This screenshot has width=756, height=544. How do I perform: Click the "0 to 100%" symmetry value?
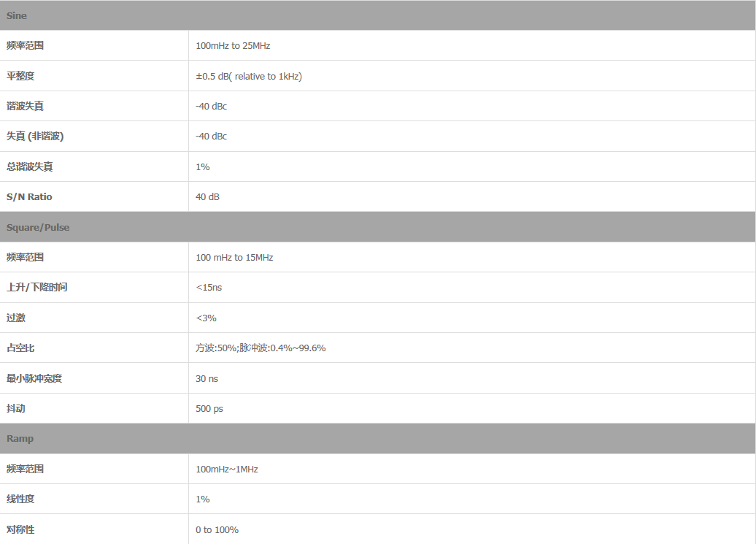tap(217, 530)
